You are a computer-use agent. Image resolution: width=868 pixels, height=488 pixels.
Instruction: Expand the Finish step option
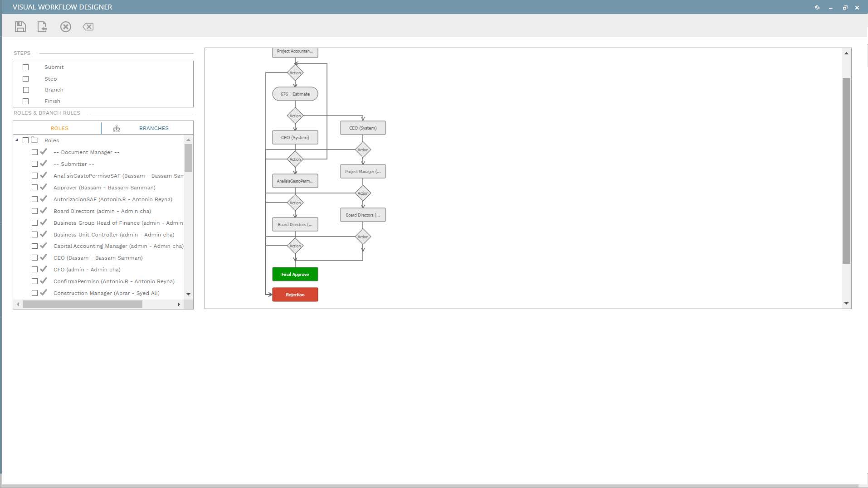pyautogui.click(x=26, y=101)
